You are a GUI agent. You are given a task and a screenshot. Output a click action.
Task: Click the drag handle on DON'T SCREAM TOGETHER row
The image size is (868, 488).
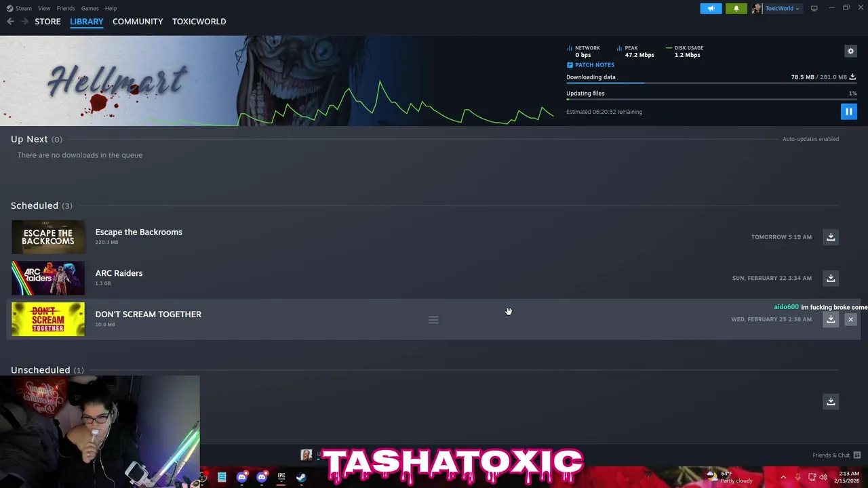pyautogui.click(x=433, y=320)
